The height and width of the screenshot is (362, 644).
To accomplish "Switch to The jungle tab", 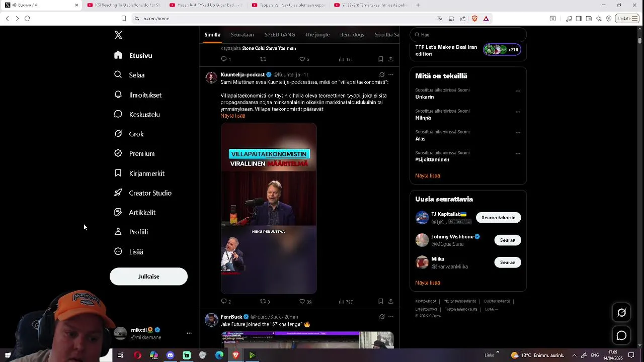I will coord(317,35).
